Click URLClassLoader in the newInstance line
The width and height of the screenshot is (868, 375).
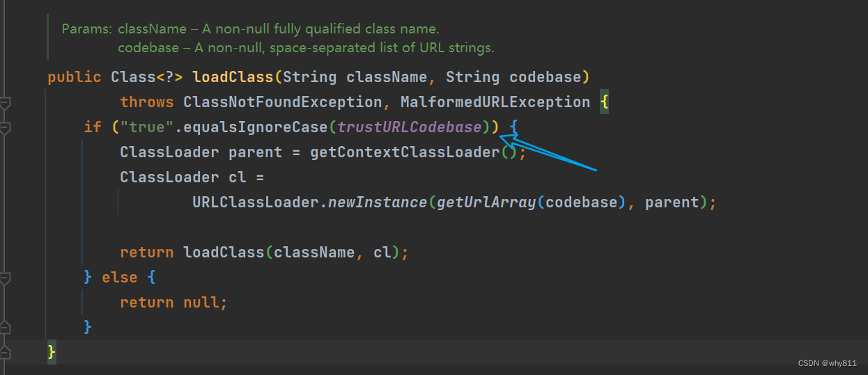click(256, 202)
